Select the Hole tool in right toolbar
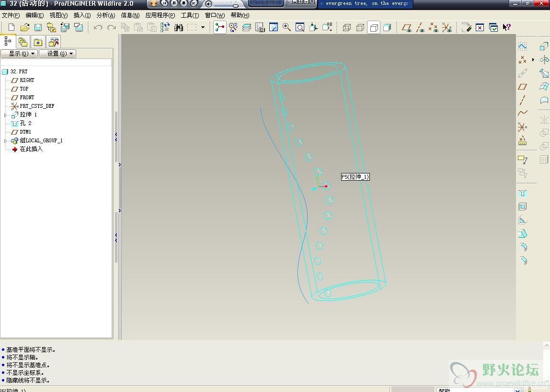 click(523, 194)
